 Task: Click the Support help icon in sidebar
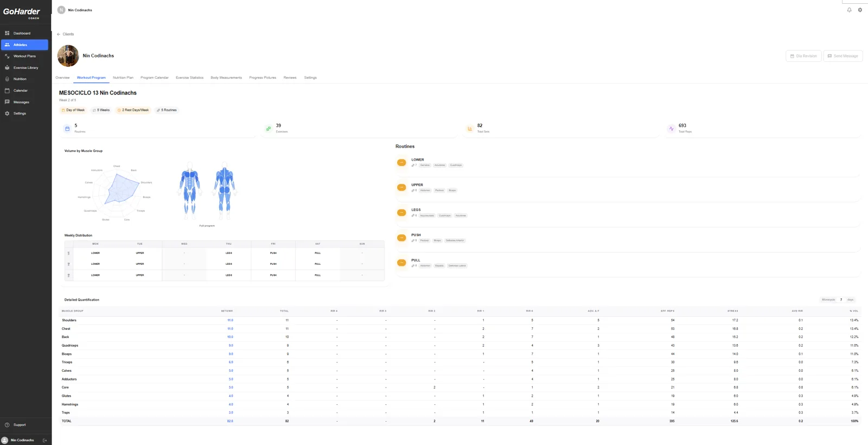coord(7,425)
